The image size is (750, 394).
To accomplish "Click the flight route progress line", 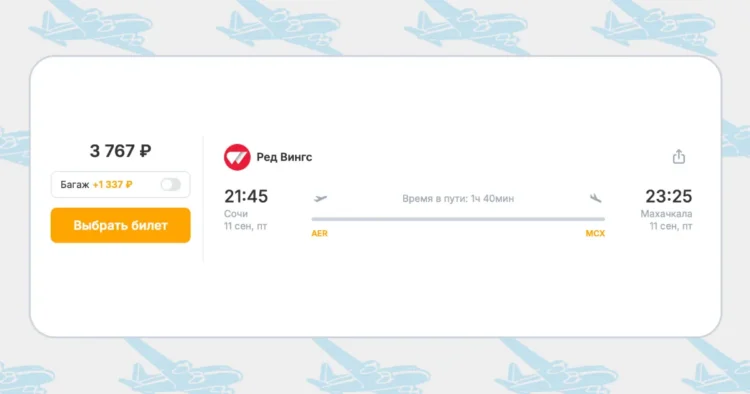I will pyautogui.click(x=458, y=219).
